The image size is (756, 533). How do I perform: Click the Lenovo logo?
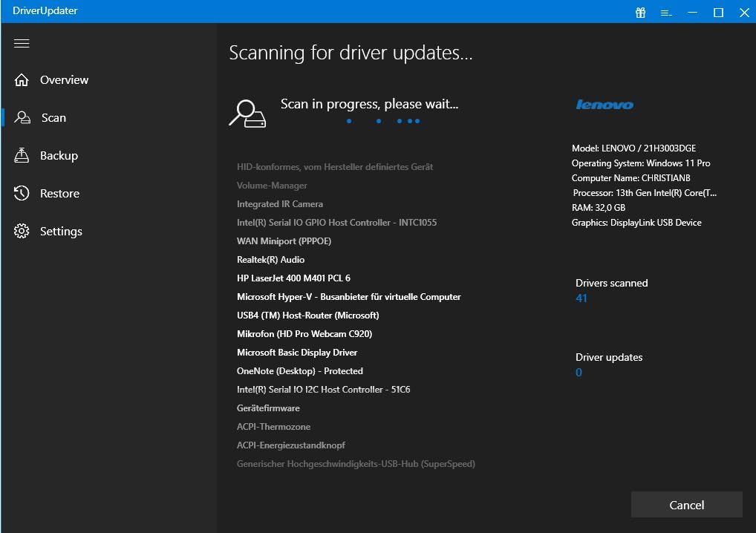605,105
